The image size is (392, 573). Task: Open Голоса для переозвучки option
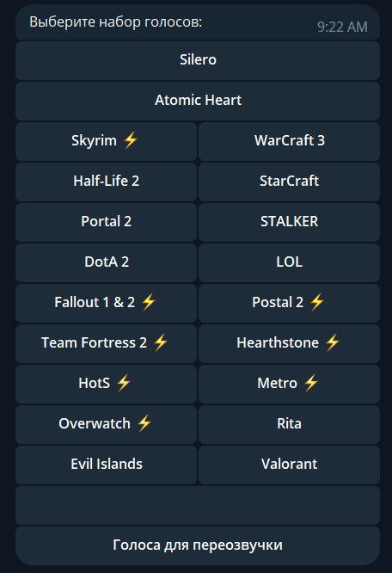click(198, 545)
